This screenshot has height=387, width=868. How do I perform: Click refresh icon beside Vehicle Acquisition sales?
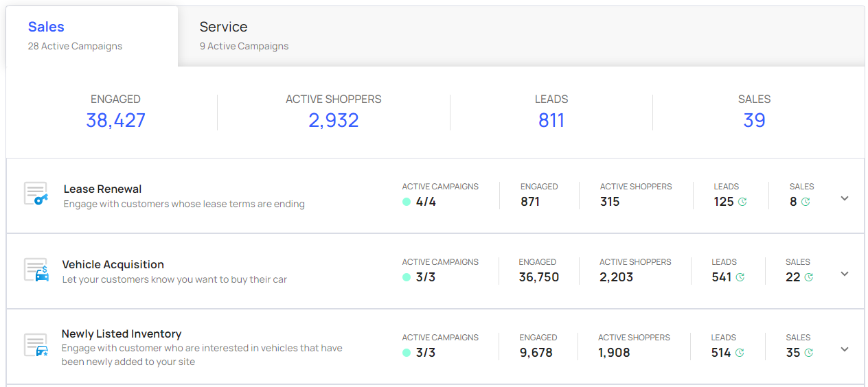pyautogui.click(x=808, y=277)
